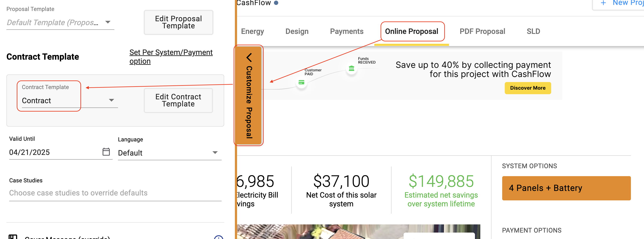Click the Cover Message book icon
Viewport: 644px width, 239px height.
[x=13, y=237]
